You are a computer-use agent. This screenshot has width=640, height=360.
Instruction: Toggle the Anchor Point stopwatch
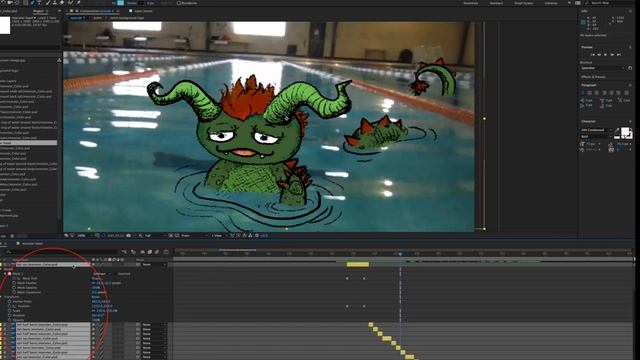[x=10, y=302]
